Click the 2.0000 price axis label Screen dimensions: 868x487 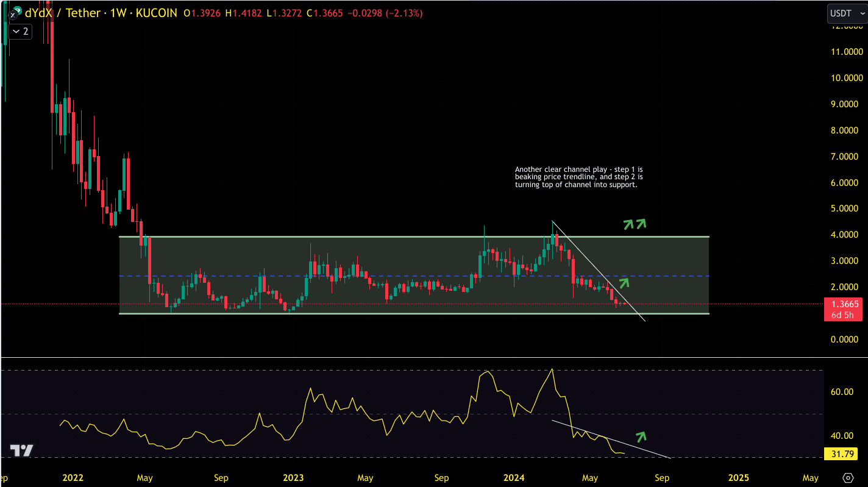pos(844,287)
